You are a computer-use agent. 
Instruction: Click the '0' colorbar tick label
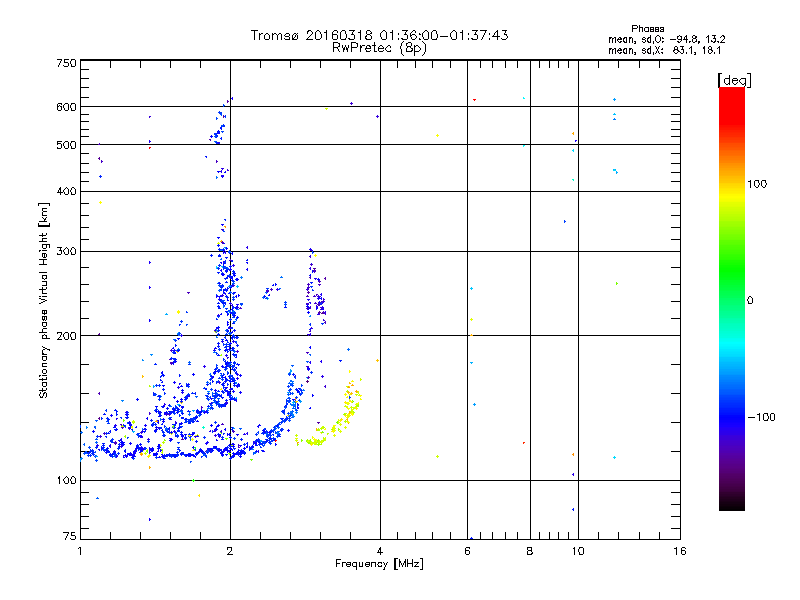tap(750, 301)
